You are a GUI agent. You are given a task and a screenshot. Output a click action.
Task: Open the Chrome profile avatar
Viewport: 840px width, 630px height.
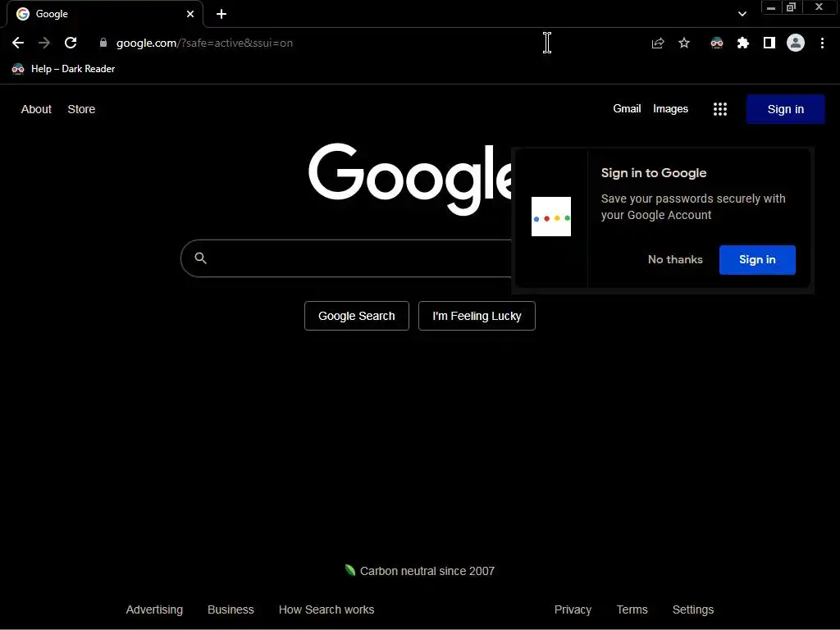[796, 43]
